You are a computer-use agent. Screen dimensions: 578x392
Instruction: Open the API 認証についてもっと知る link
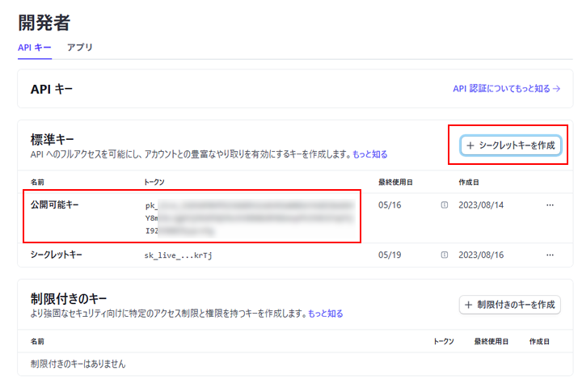506,89
